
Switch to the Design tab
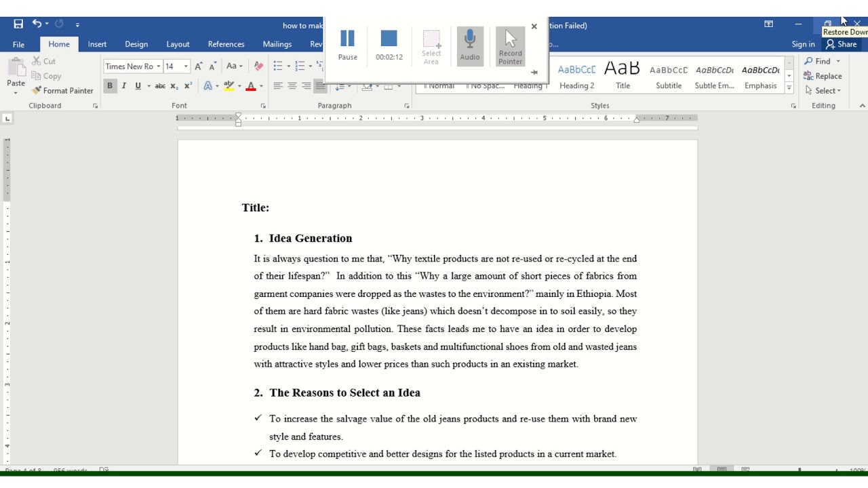(136, 44)
